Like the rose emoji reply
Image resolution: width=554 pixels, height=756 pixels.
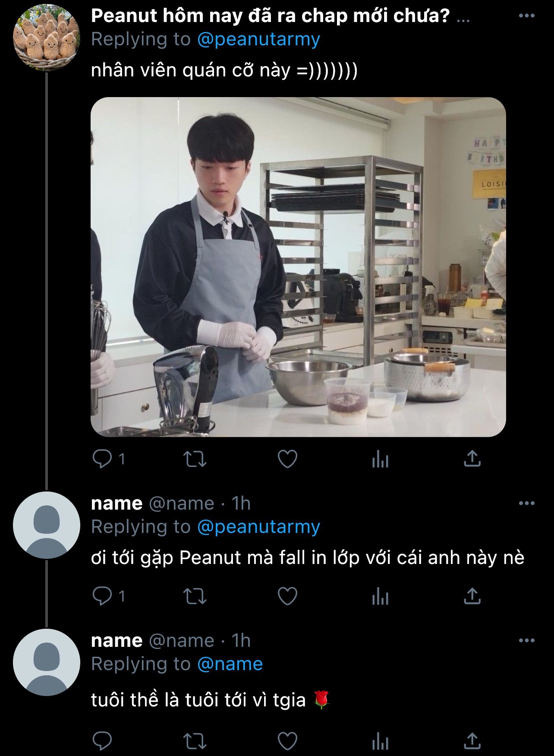coord(287,741)
